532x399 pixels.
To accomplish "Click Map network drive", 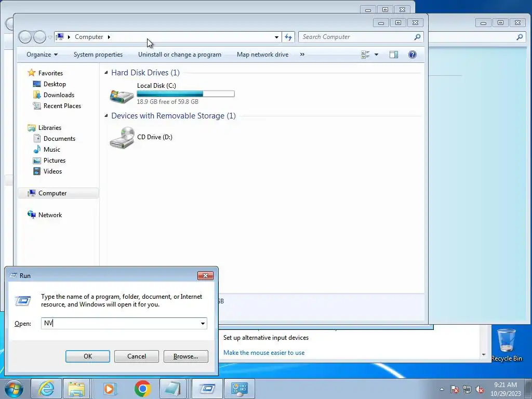I will click(262, 55).
